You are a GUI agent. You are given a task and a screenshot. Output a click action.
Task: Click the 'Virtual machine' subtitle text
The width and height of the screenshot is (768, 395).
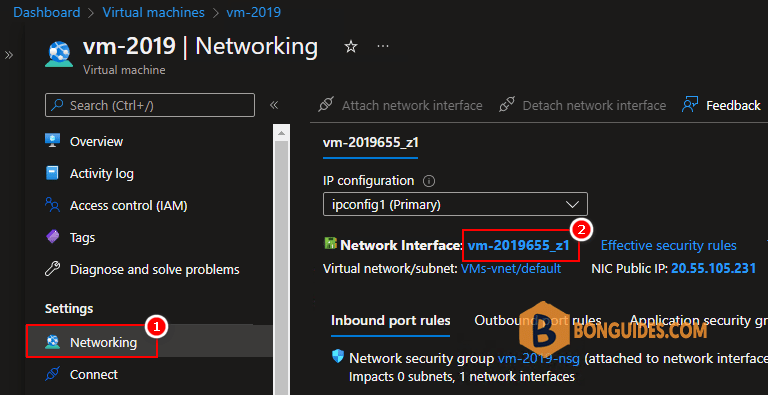tap(124, 70)
